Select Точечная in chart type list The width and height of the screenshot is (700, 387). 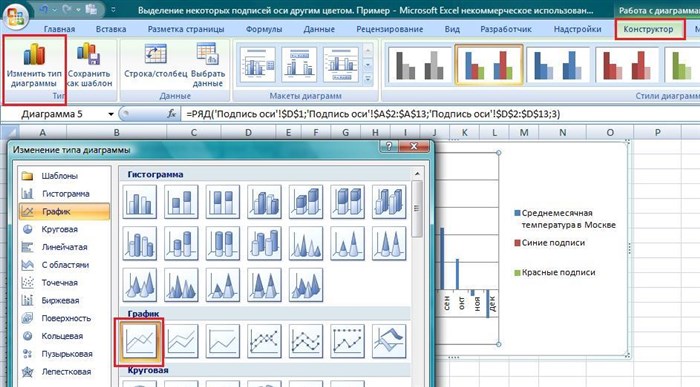(x=64, y=283)
